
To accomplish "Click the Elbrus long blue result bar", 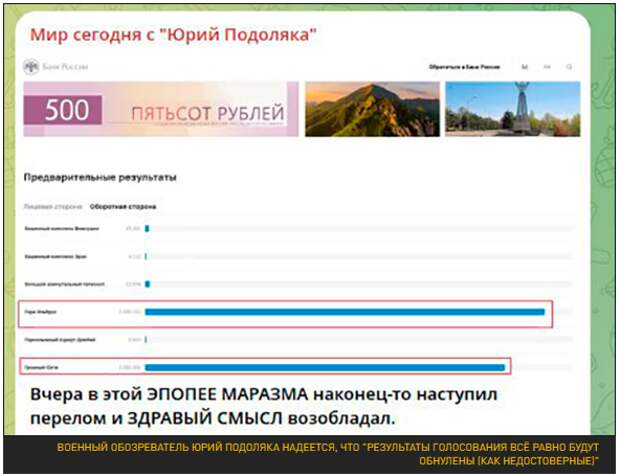I will point(344,312).
